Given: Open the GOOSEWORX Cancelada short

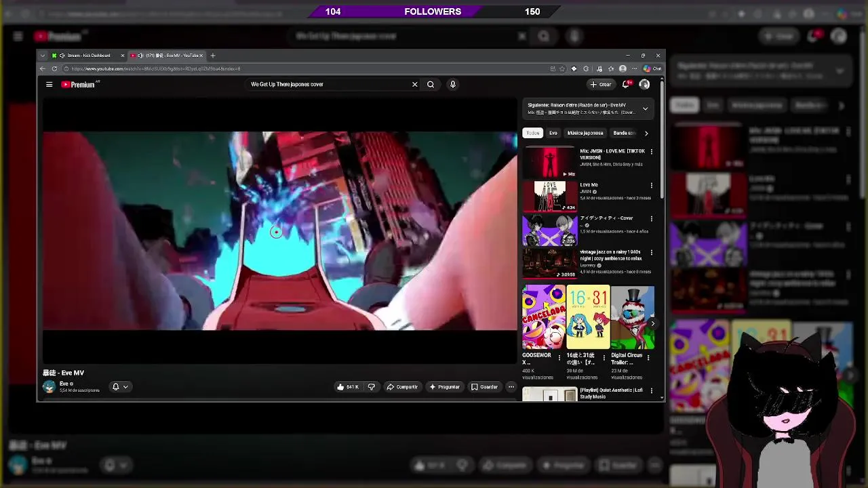Looking at the screenshot, I should 543,317.
